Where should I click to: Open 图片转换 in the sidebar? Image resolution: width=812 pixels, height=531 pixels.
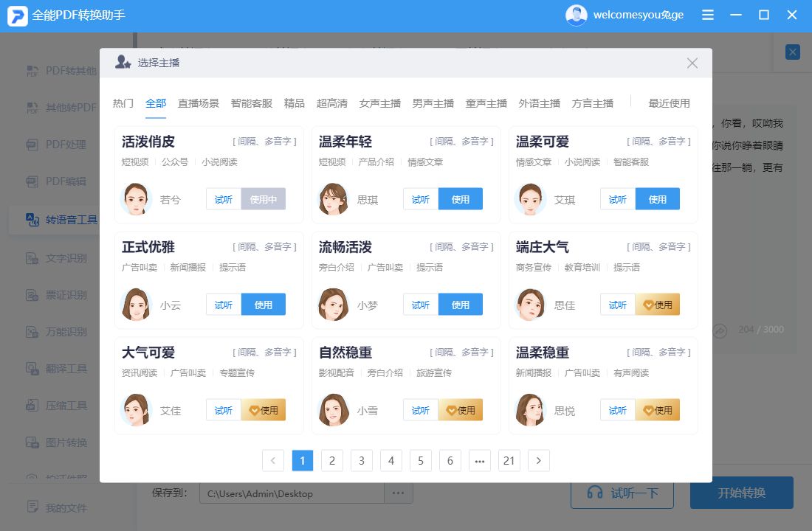(56, 442)
